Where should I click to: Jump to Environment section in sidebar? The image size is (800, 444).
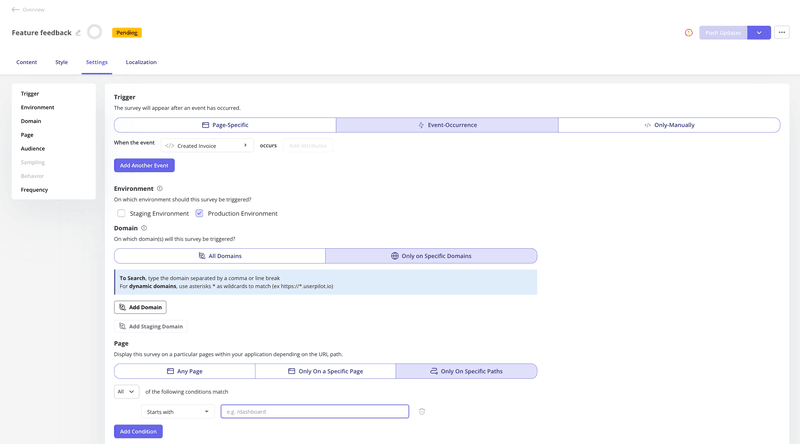click(x=37, y=108)
